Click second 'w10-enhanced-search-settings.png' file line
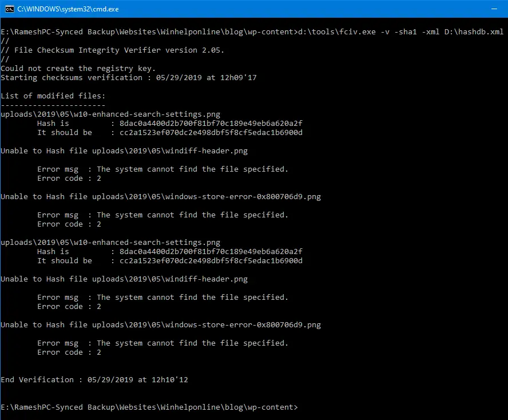Image resolution: width=508 pixels, height=420 pixels. tap(110, 243)
